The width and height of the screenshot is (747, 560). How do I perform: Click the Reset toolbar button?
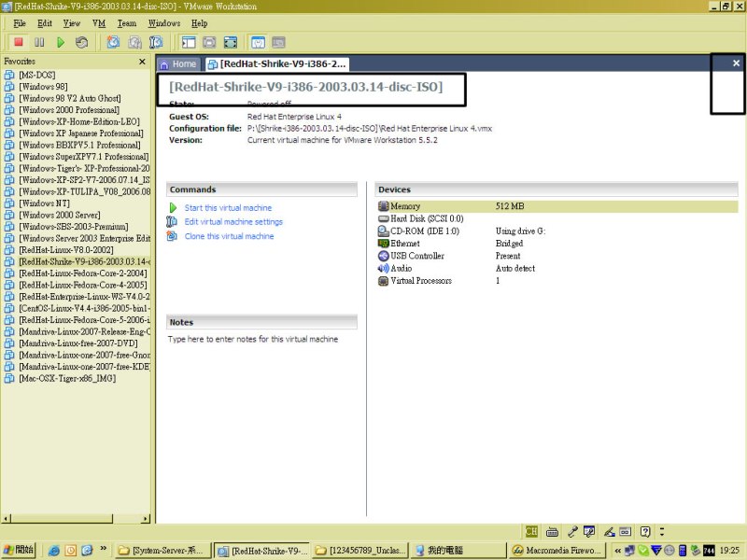[82, 42]
